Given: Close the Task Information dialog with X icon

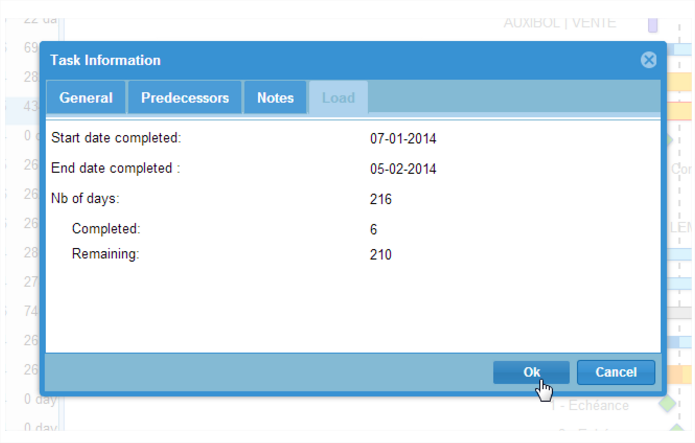Looking at the screenshot, I should [x=649, y=60].
